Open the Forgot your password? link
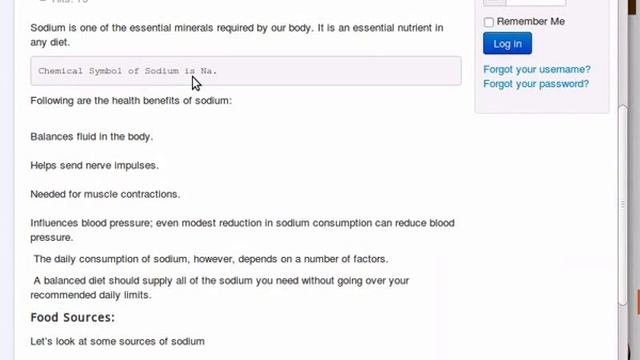640x360 pixels. click(536, 84)
